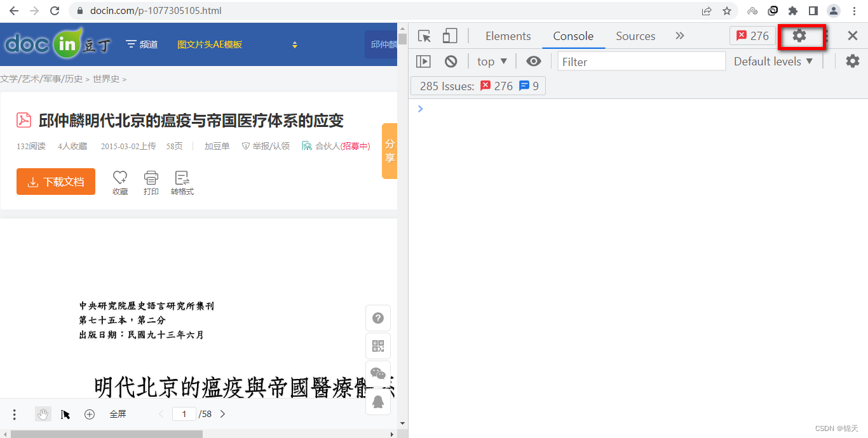Open the 285 Issues summary

point(478,86)
